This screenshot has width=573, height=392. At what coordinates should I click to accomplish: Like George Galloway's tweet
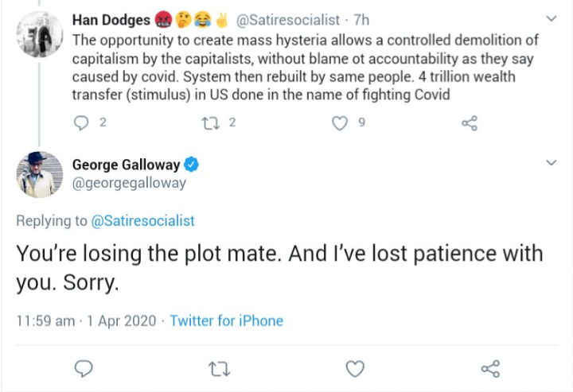tap(355, 368)
